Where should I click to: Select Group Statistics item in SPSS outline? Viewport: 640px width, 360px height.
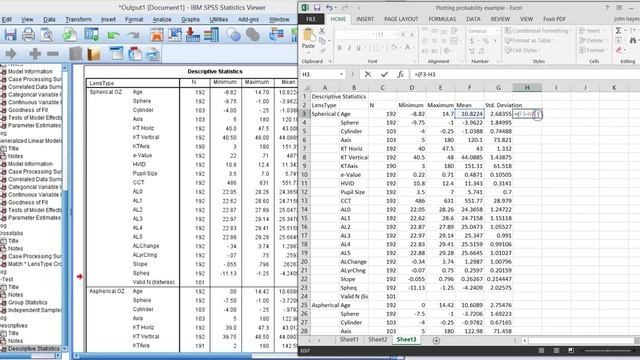click(x=28, y=302)
